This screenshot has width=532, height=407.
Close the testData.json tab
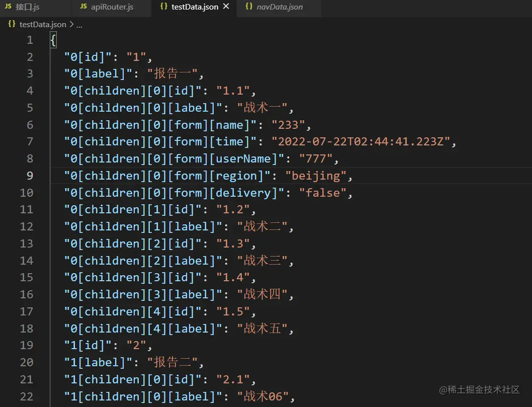[x=226, y=7]
